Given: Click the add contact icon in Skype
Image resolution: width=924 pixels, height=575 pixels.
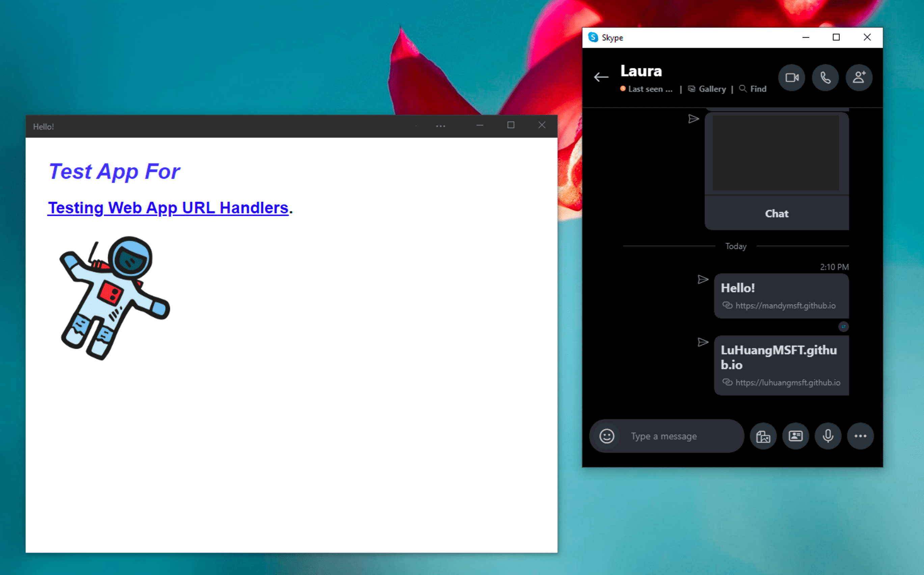Looking at the screenshot, I should [x=859, y=78].
